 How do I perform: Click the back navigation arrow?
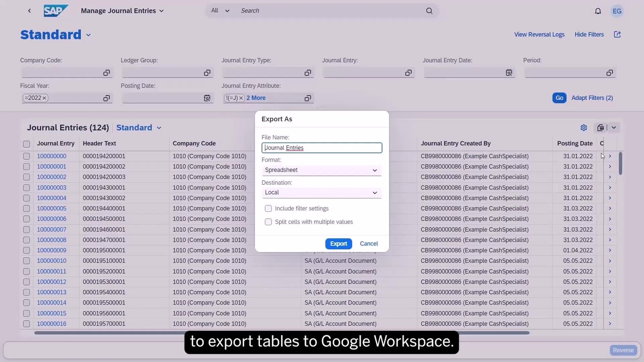(30, 10)
